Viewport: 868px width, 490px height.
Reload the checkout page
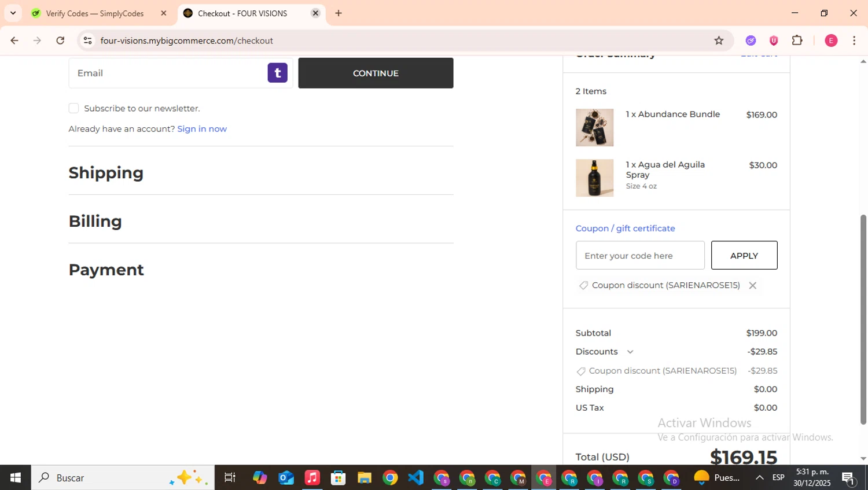click(x=60, y=40)
